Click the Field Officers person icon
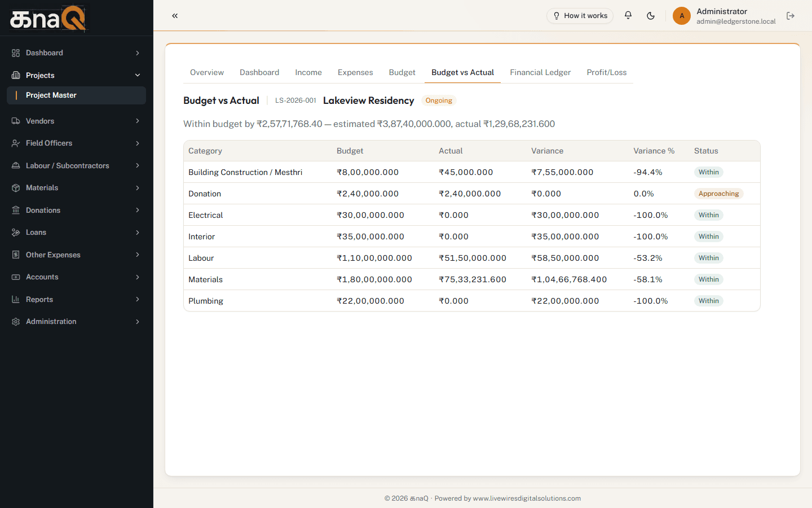The height and width of the screenshot is (508, 812). pyautogui.click(x=16, y=143)
